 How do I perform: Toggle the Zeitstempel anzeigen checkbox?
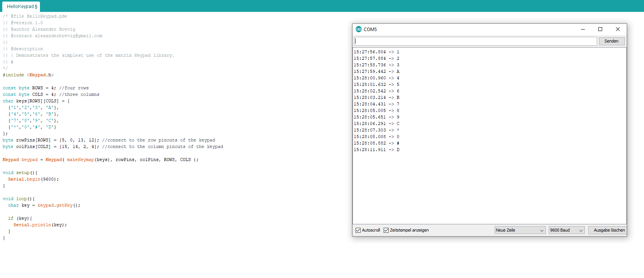pos(386,230)
